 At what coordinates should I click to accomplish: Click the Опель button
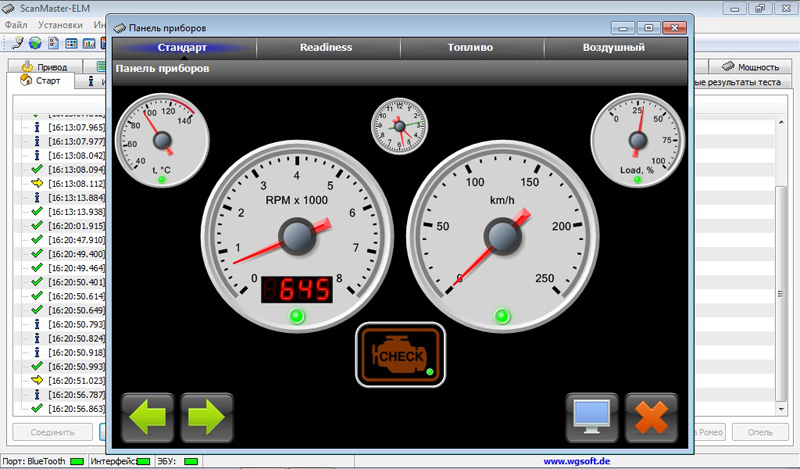pos(759,433)
